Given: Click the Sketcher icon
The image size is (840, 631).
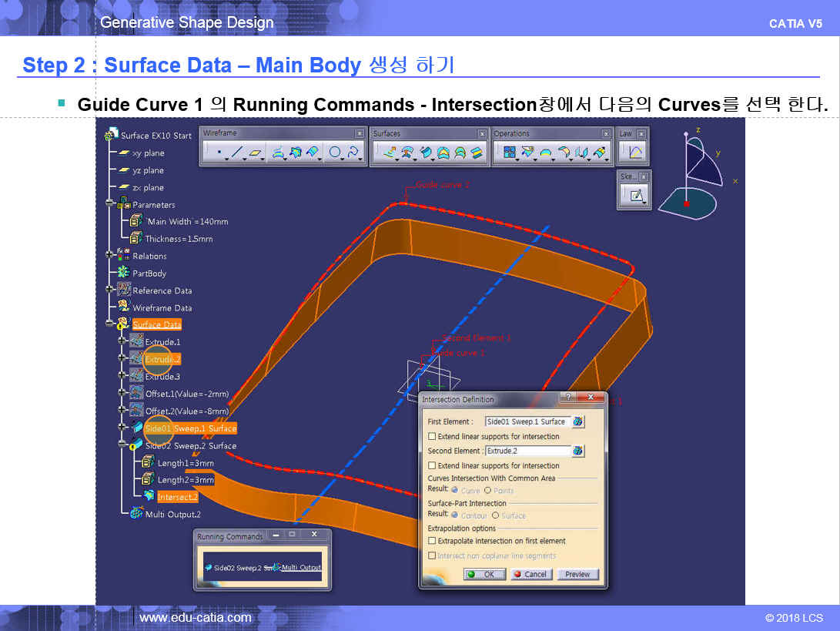Looking at the screenshot, I should (636, 196).
